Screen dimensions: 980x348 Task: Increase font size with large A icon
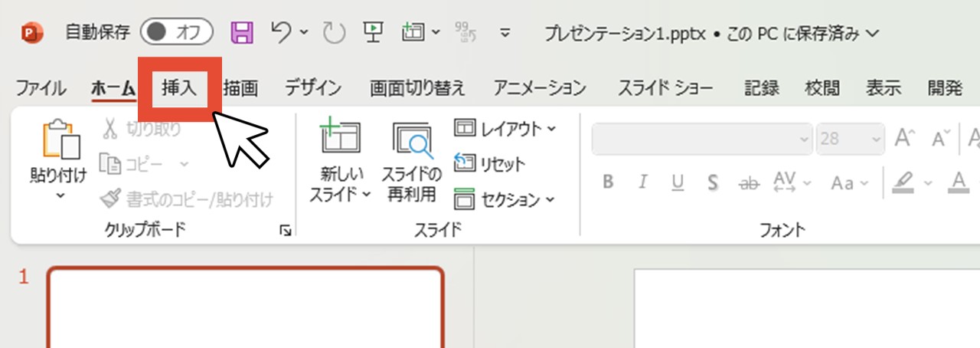tap(905, 140)
